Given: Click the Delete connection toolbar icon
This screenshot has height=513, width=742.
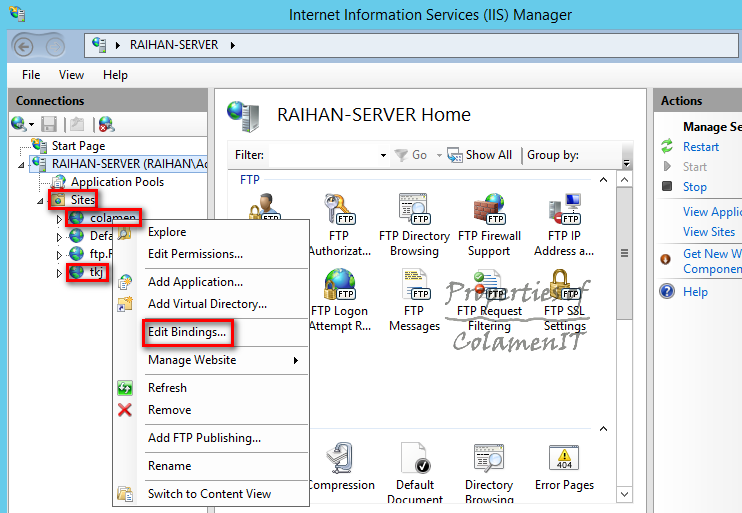Looking at the screenshot, I should (106, 124).
